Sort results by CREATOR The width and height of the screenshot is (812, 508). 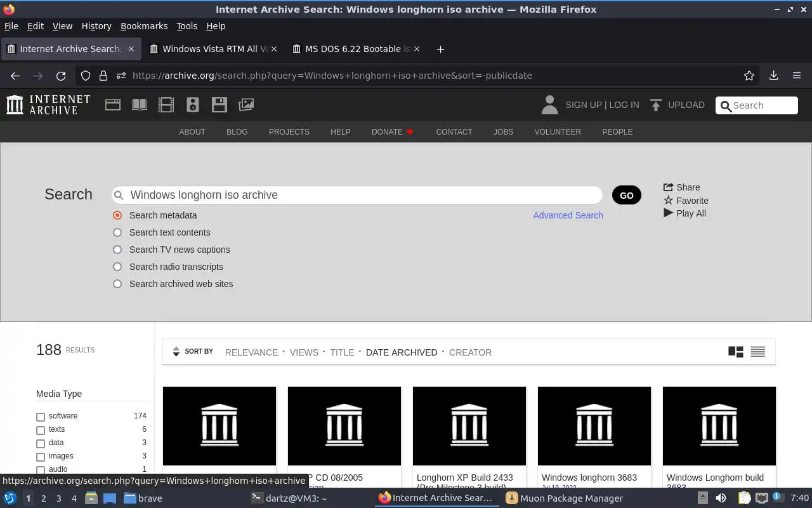click(x=470, y=352)
